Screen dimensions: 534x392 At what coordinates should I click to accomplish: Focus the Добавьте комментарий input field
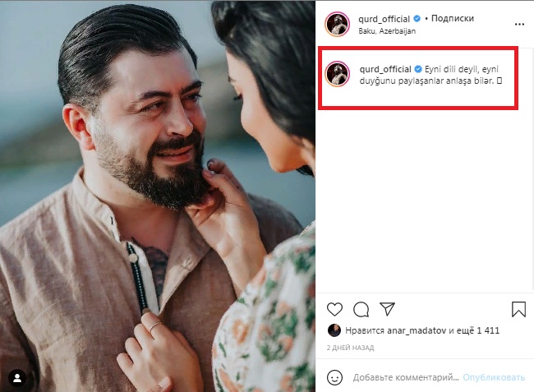point(406,377)
